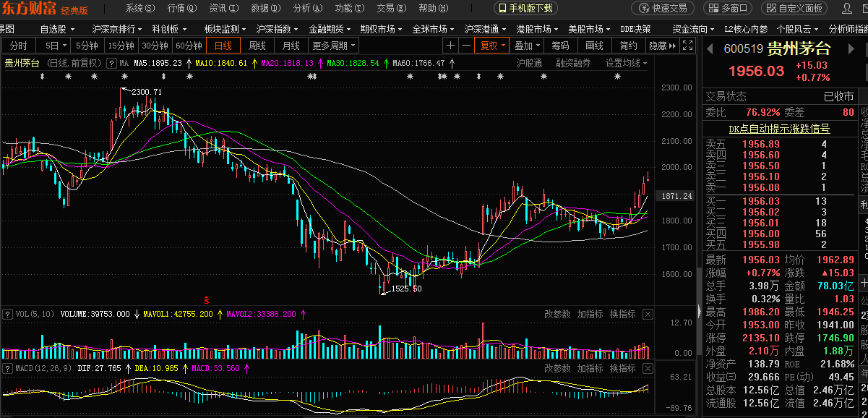
Task: Open the L2核心内参 tab
Action: click(x=746, y=29)
